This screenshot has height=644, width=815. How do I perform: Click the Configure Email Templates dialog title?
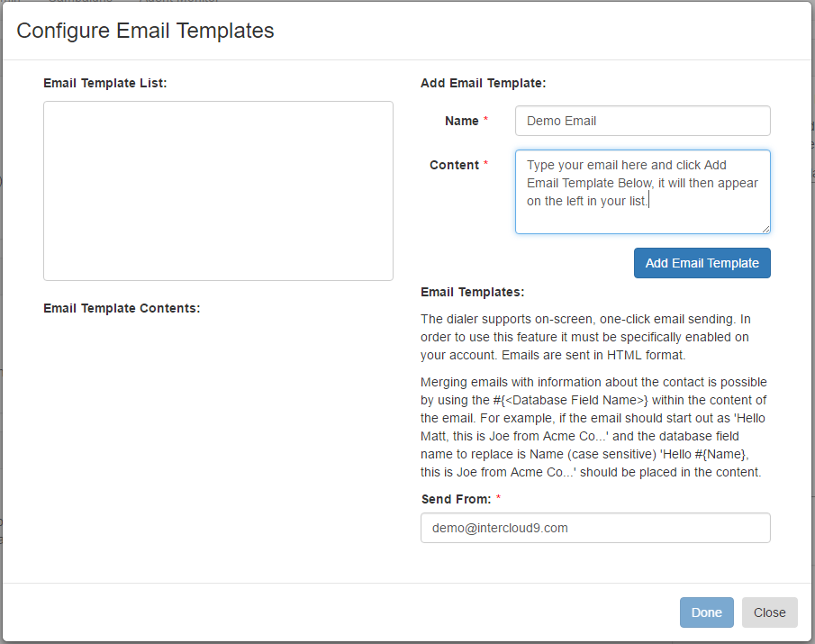[x=145, y=31]
